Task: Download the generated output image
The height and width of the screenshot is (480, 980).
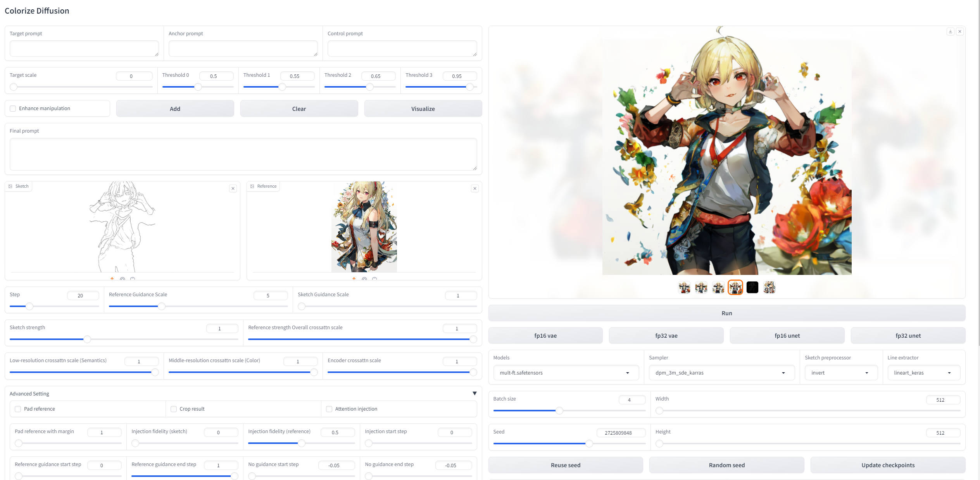Action: pyautogui.click(x=950, y=31)
